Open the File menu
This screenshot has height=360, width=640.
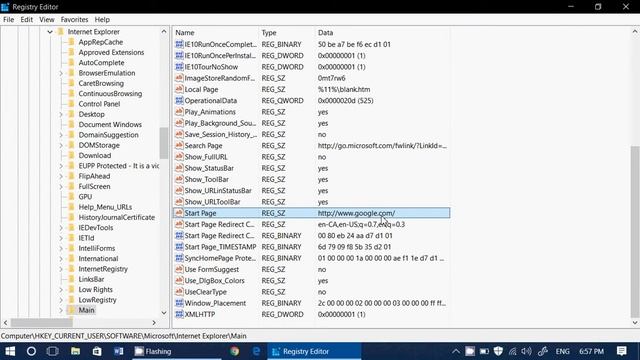click(8, 19)
